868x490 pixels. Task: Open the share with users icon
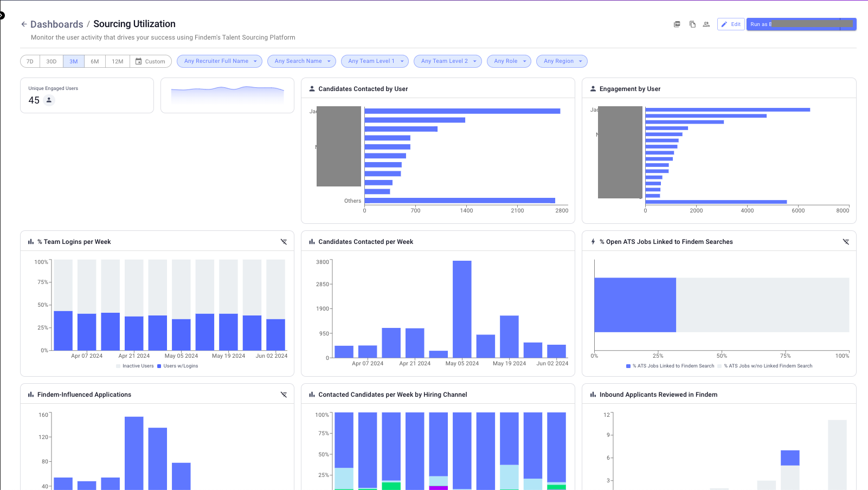706,24
